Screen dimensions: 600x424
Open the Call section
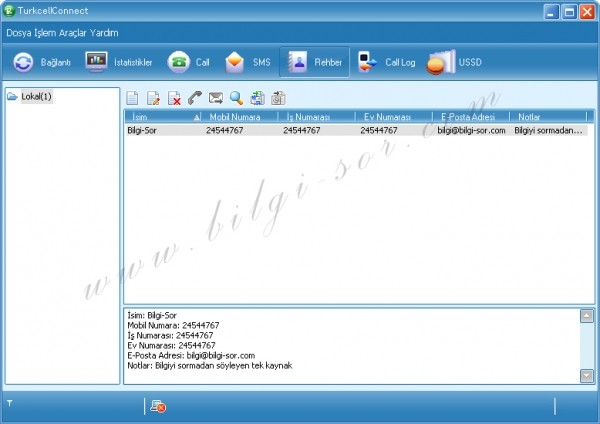click(188, 62)
